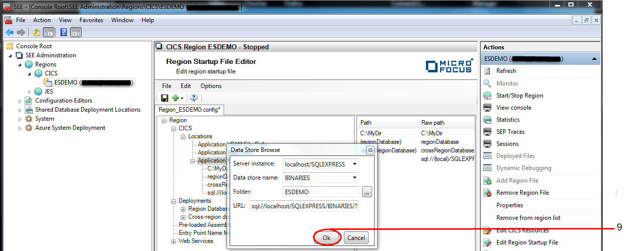The height and width of the screenshot is (251, 644).
Task: Select the ESDEMO region in the console tree
Action: 94,82
